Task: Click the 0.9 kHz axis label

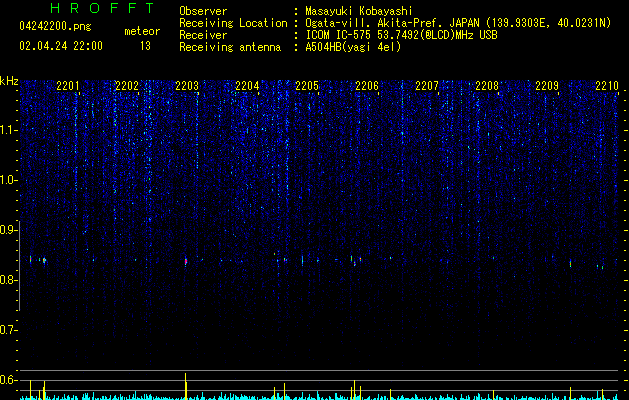Action: [8, 230]
